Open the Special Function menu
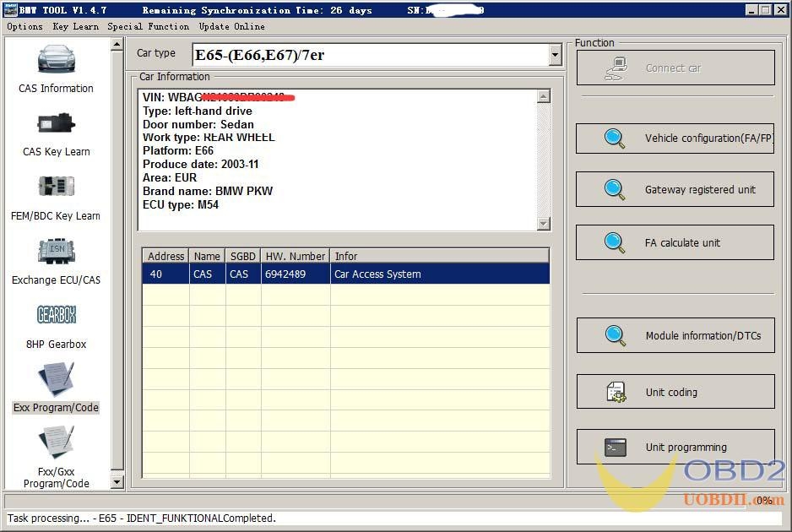The height and width of the screenshot is (532, 792). (x=148, y=26)
